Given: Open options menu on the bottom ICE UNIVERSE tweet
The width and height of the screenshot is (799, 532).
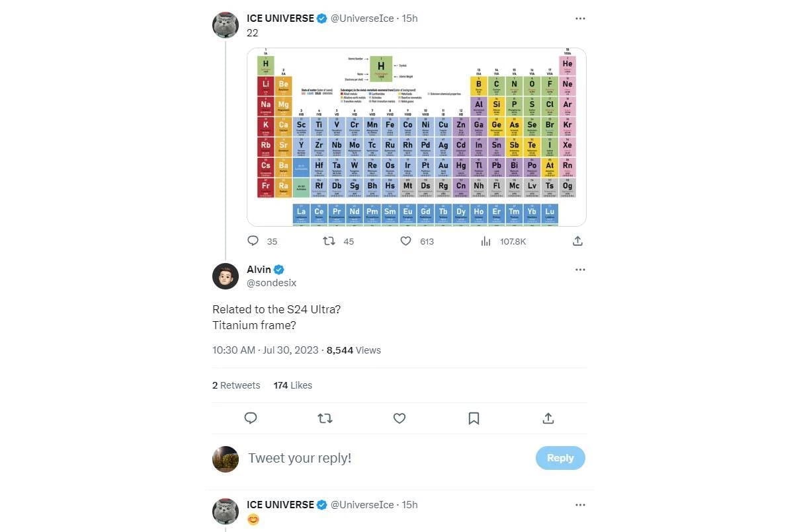Looking at the screenshot, I should [x=580, y=504].
